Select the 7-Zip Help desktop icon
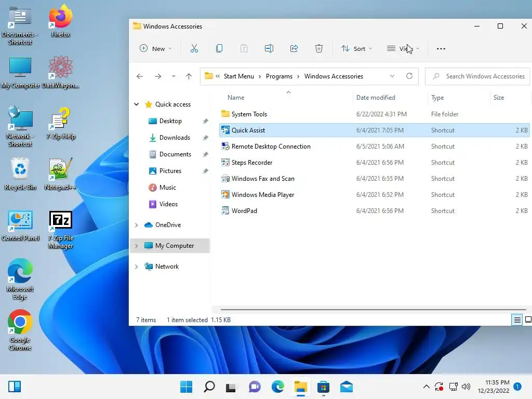The height and width of the screenshot is (399, 532). [x=60, y=123]
